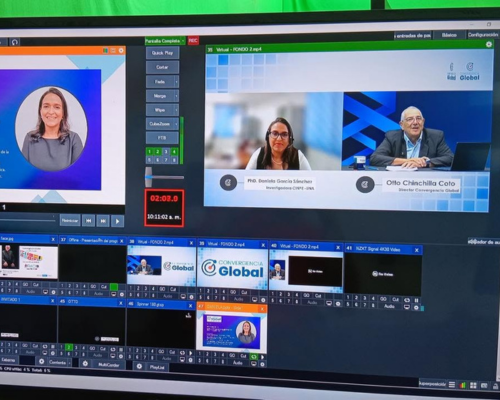The height and width of the screenshot is (400, 500).
Task: Click the Cut button on input 41
Action: [395, 299]
